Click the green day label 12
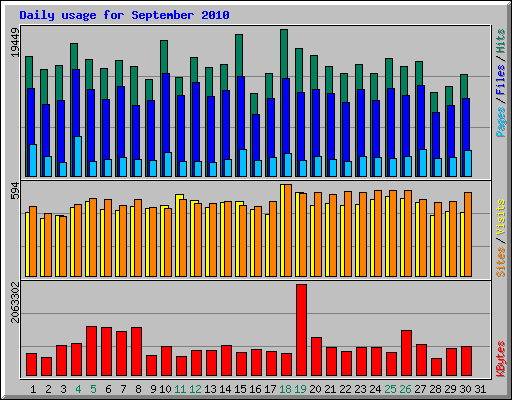Viewport: 512px width, 400px height. tap(195, 389)
